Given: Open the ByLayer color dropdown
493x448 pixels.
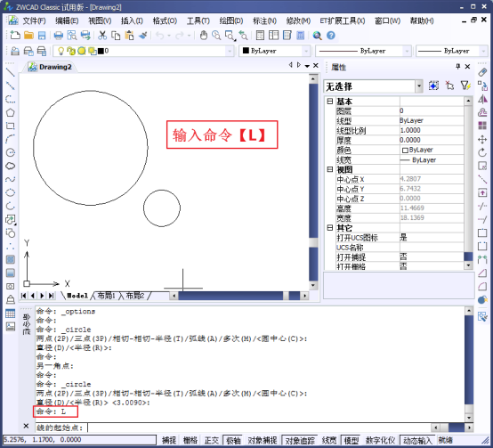Looking at the screenshot, I should click(274, 51).
